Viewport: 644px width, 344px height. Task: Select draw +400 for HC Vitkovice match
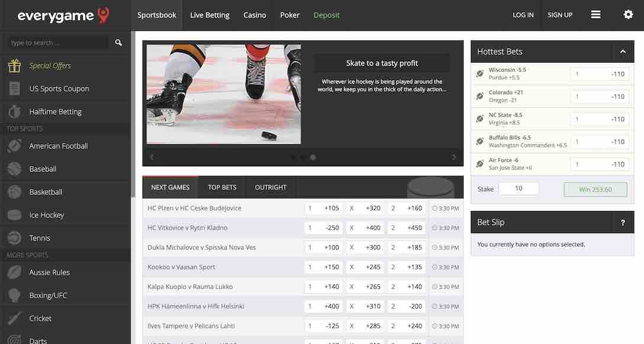click(365, 228)
